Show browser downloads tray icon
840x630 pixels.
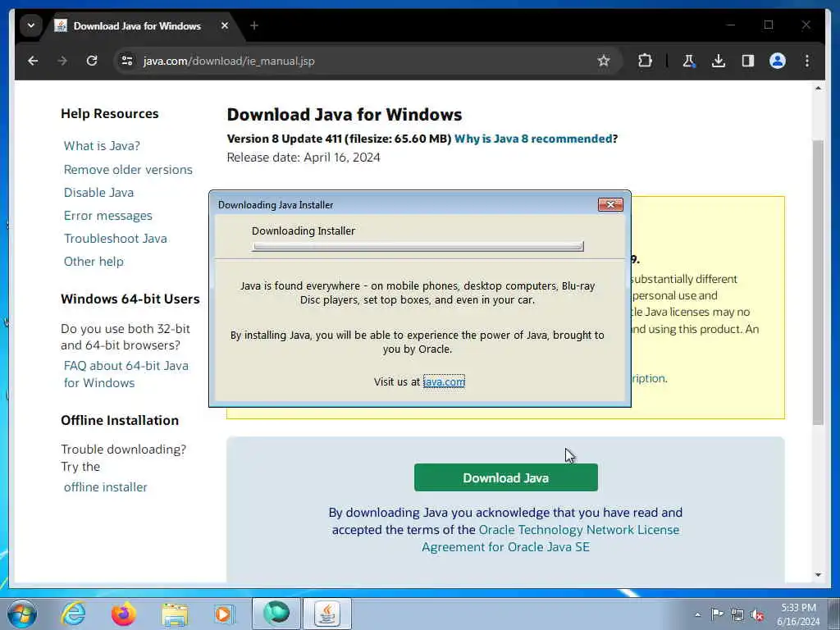[719, 61]
